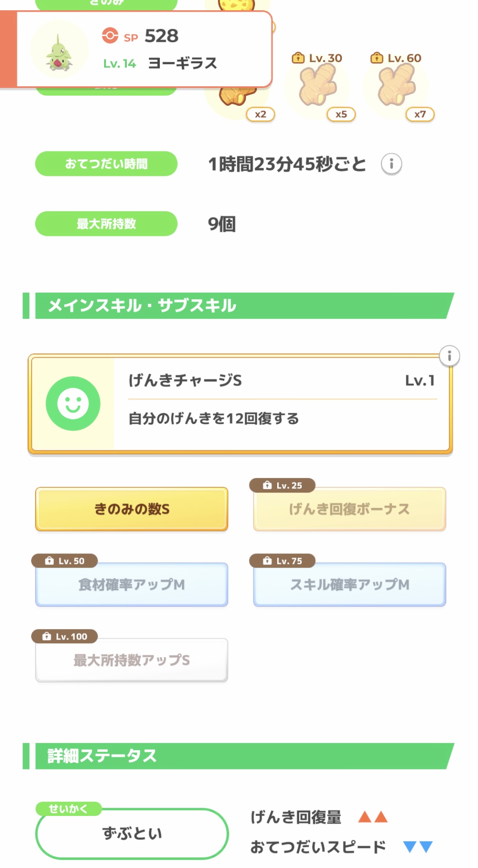Tap the 詳細ステータス section header
Screen dimensions: 478x868
click(239, 756)
